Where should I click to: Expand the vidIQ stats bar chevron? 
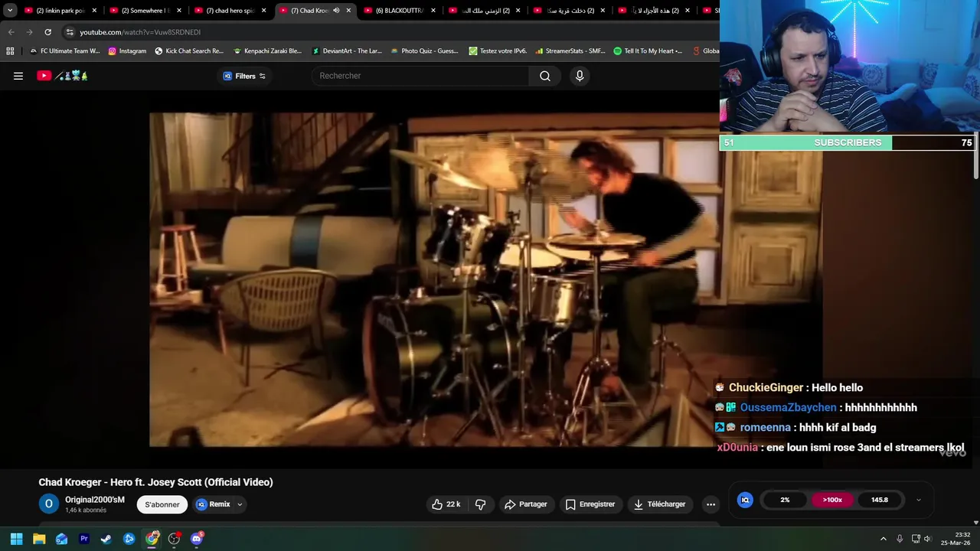tap(918, 500)
